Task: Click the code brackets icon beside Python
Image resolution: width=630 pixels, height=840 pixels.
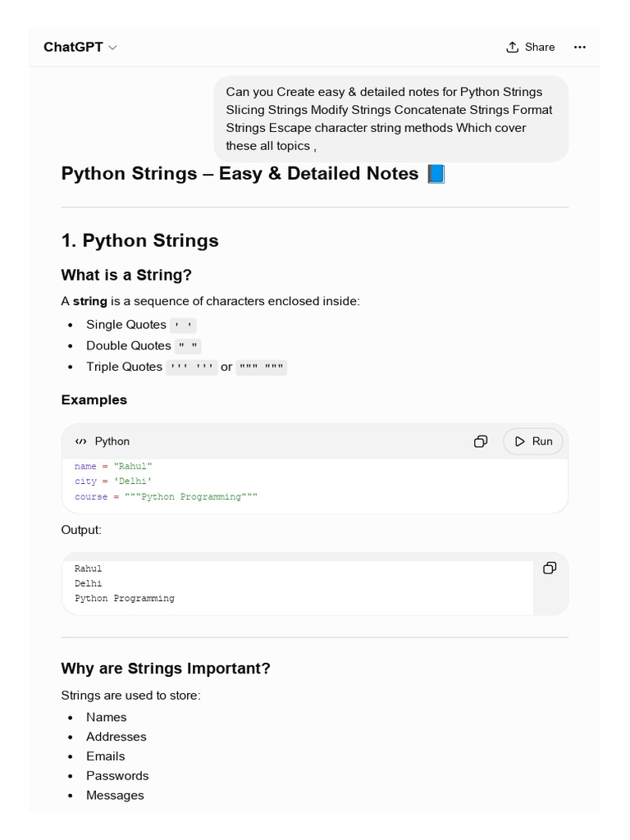Action: 81,441
